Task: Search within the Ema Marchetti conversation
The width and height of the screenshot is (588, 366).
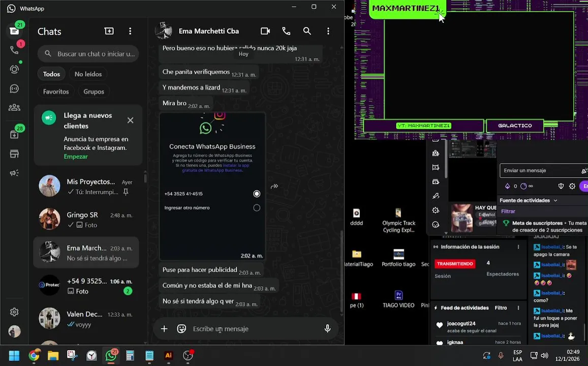Action: pos(307,31)
